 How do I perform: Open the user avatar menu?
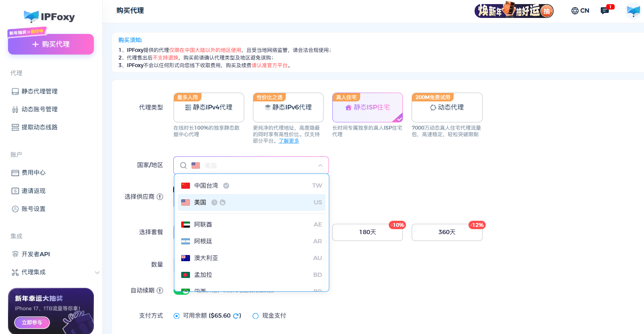pos(633,11)
